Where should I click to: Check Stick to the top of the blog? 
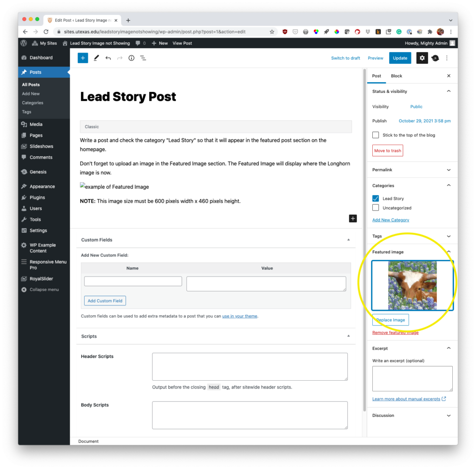point(376,135)
